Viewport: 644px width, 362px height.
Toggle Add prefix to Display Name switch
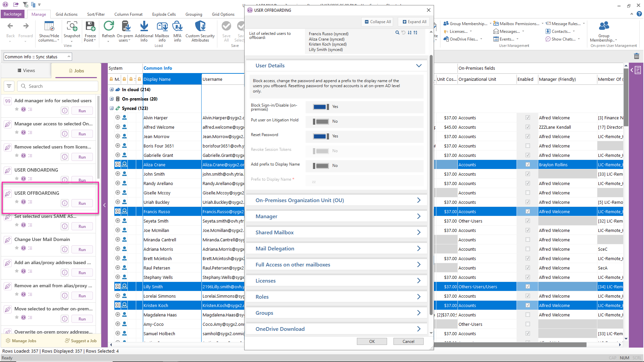tap(321, 166)
